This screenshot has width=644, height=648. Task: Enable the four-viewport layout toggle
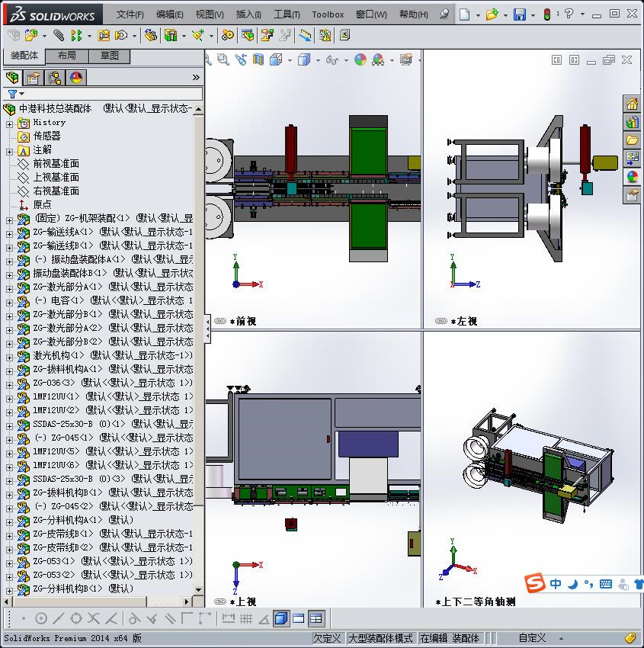point(316,618)
